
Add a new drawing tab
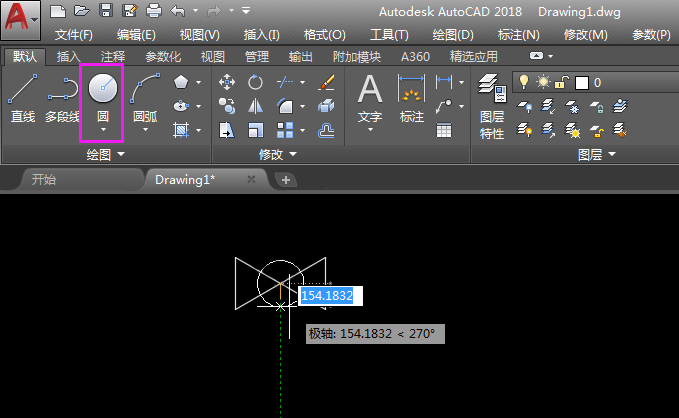286,180
